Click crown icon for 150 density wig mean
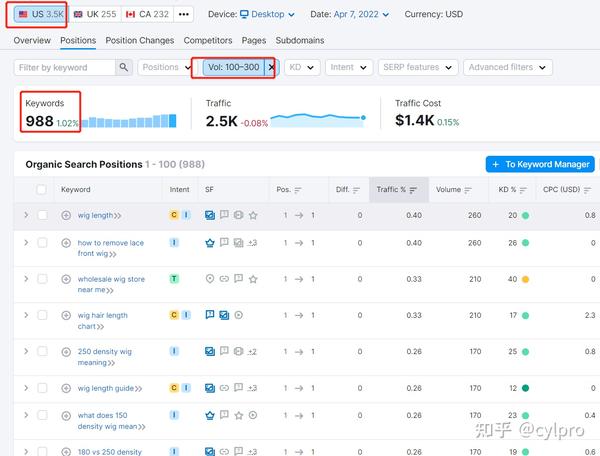Viewport: 600px width, 456px height. pyautogui.click(x=210, y=415)
